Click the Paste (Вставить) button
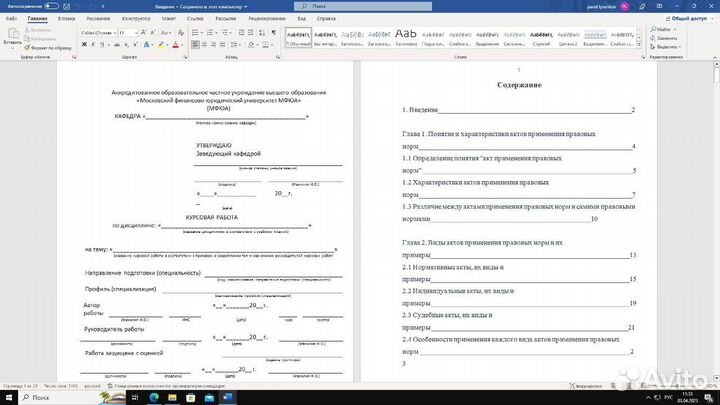The width and height of the screenshot is (720, 405). click(x=12, y=36)
